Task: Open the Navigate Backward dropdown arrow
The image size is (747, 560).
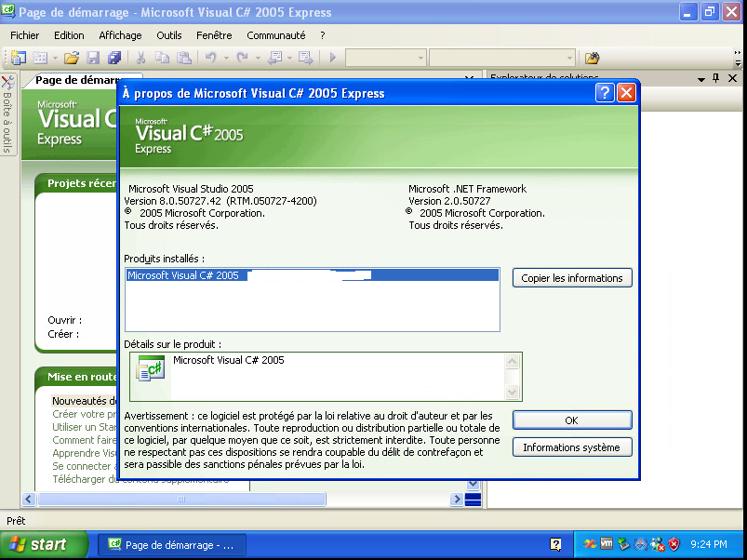Action: click(289, 58)
